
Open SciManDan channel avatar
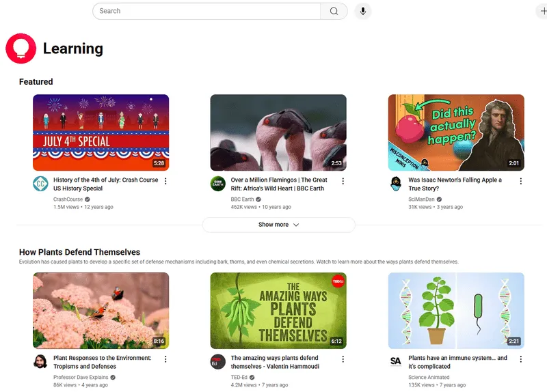point(396,184)
